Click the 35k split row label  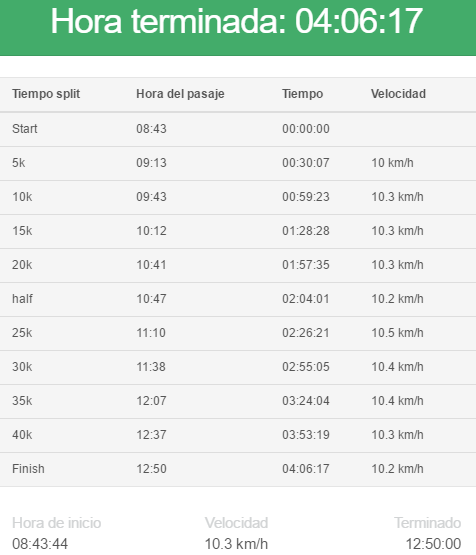[22, 401]
